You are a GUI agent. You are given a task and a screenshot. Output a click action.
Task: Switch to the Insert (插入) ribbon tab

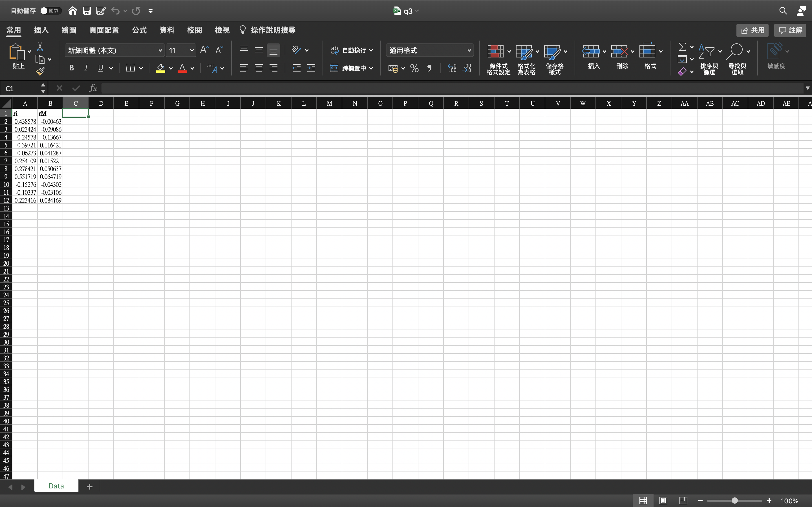[x=41, y=30]
